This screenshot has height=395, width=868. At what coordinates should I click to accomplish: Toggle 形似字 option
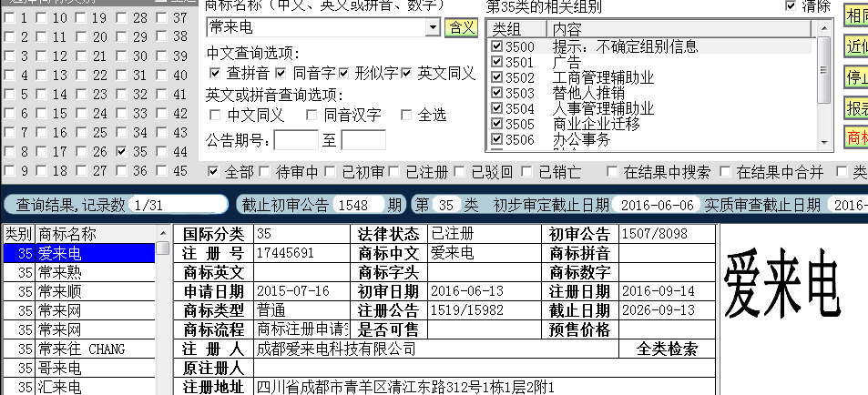pyautogui.click(x=344, y=73)
